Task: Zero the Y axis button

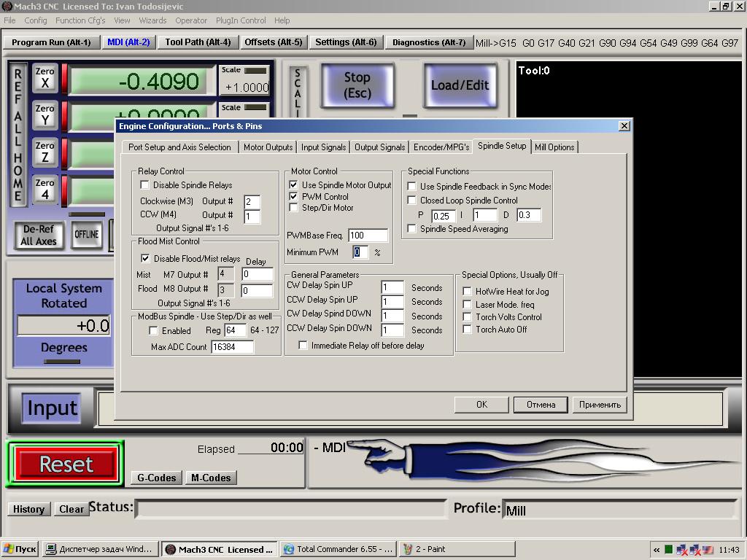Action: (44, 114)
